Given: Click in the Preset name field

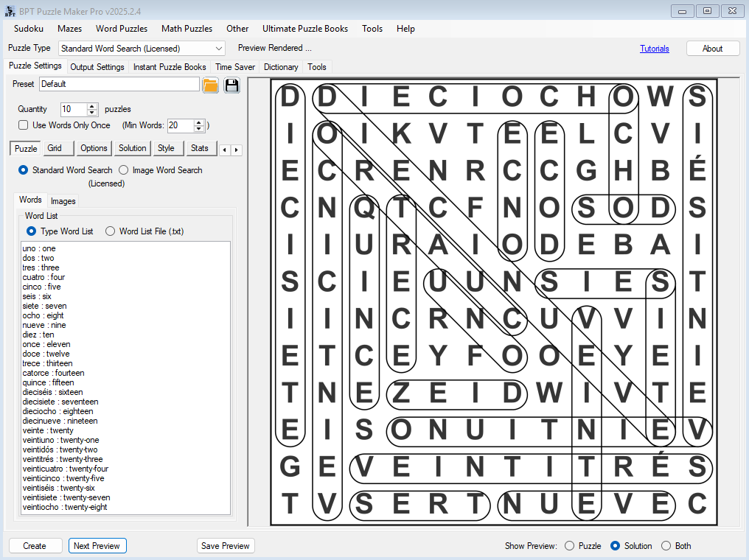Looking at the screenshot, I should [x=118, y=85].
